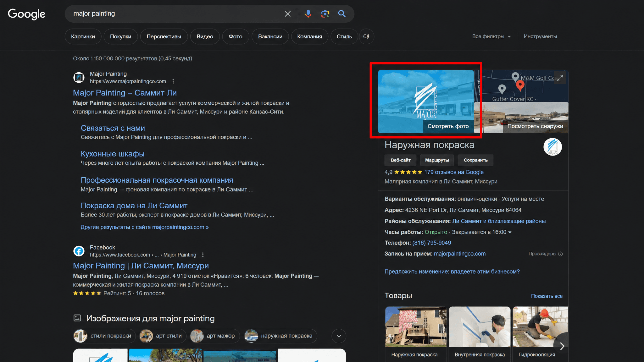Click the Веб-сайт button in knowledge panel
This screenshot has width=644, height=362.
[x=400, y=160]
